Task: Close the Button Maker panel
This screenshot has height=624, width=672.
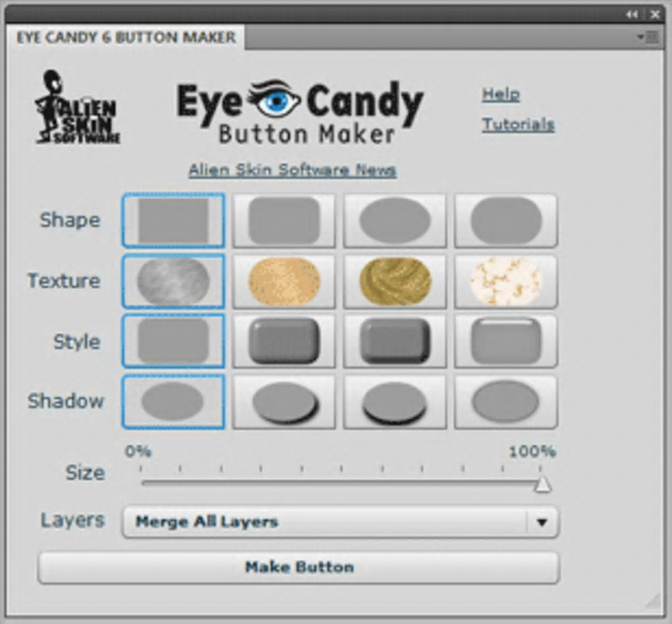Action: (x=656, y=14)
